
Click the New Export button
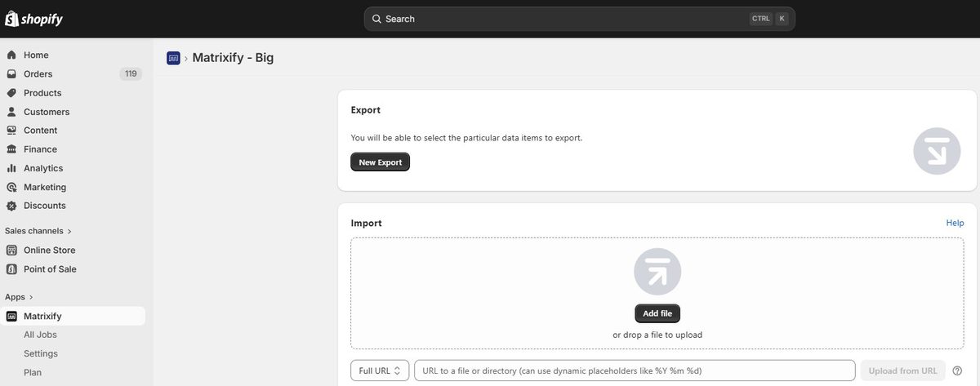coord(381,162)
